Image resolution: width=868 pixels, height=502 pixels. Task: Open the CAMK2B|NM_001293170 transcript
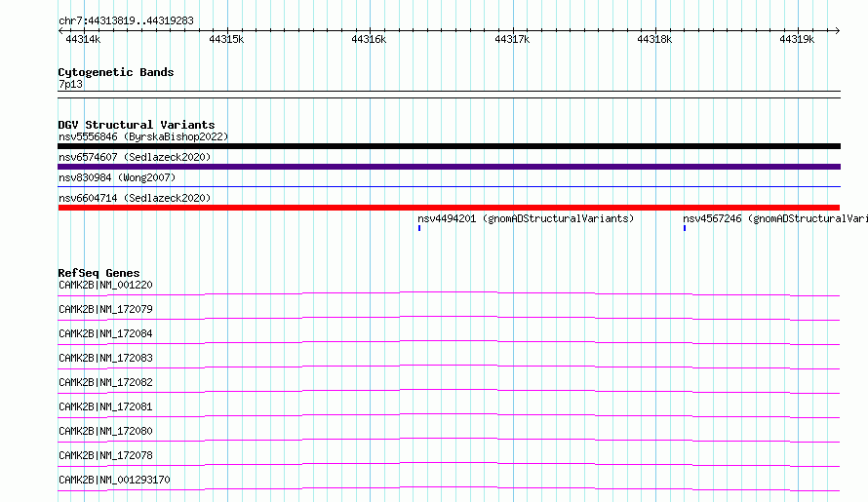[114, 480]
